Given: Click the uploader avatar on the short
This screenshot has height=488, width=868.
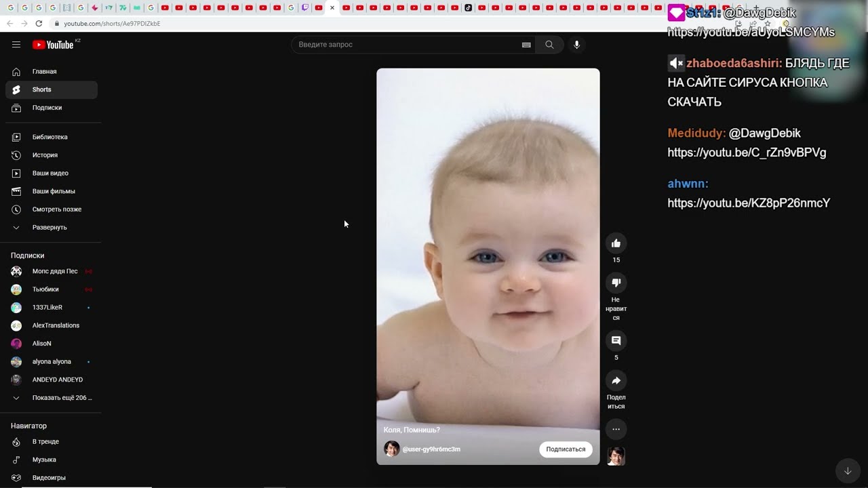Looking at the screenshot, I should tap(392, 449).
